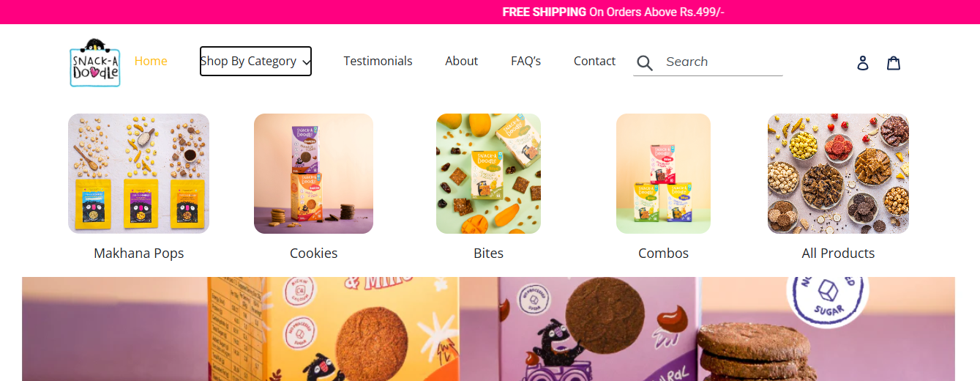Open the FAQ's page
The height and width of the screenshot is (381, 980).
(525, 61)
